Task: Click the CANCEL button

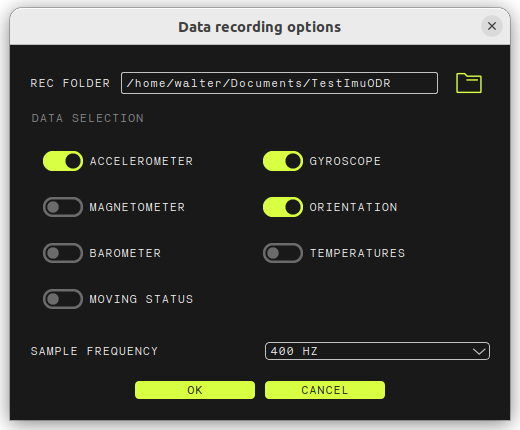Action: tap(325, 390)
